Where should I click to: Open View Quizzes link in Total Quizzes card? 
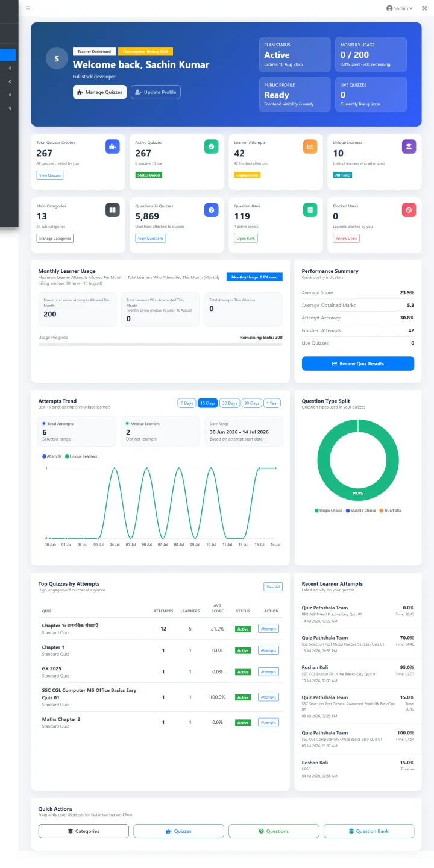click(x=50, y=175)
